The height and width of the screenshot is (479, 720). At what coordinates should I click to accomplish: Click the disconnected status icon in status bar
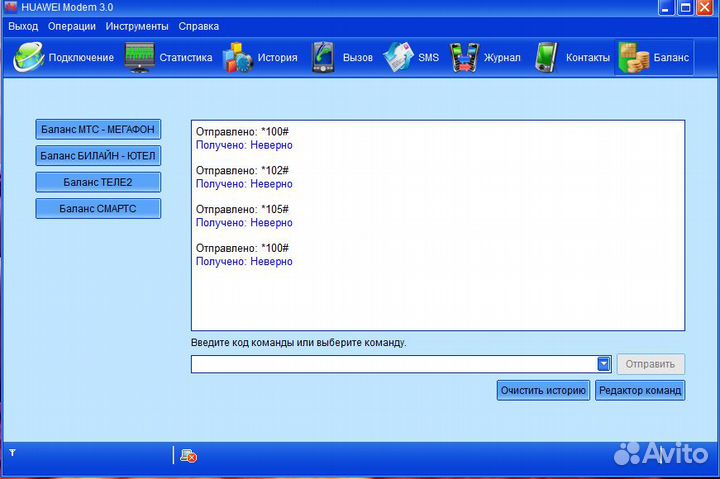click(x=188, y=456)
